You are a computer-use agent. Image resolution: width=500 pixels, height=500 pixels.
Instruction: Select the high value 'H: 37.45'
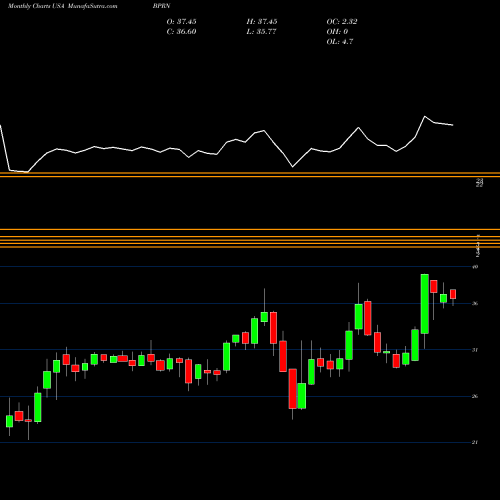click(x=262, y=22)
